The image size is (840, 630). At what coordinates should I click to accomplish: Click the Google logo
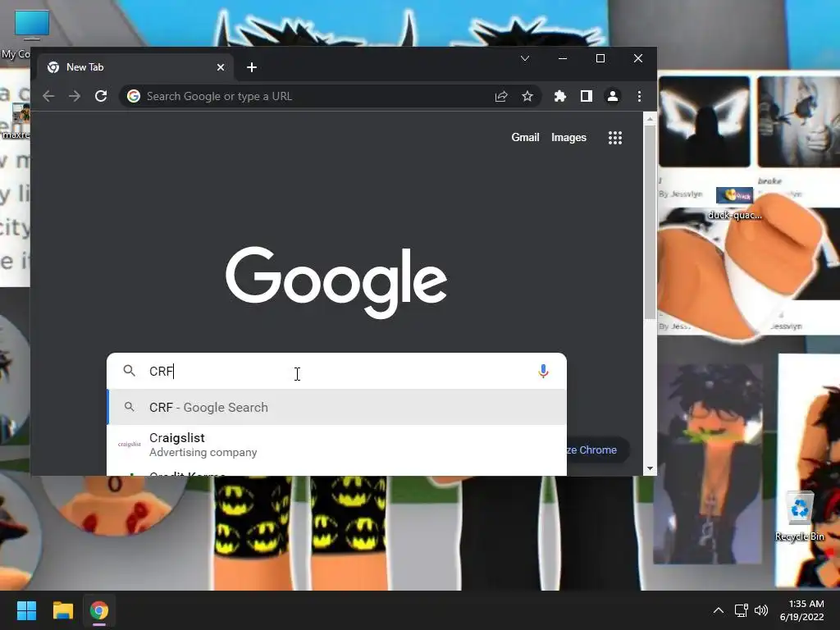336,282
